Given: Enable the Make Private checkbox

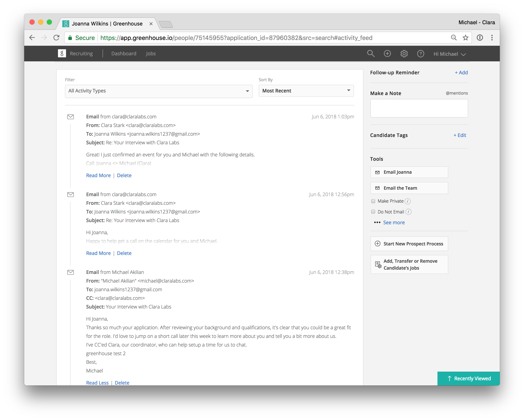Looking at the screenshot, I should pos(373,201).
